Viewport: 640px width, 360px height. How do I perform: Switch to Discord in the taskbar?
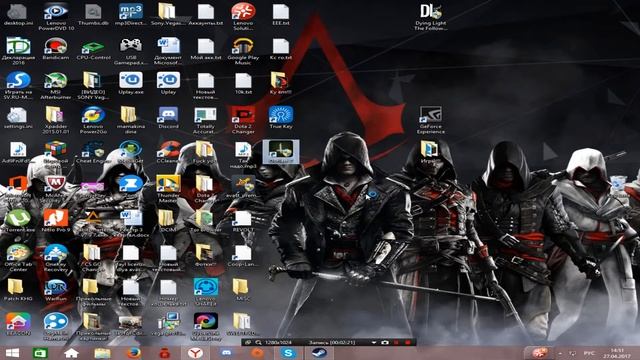coord(227,353)
